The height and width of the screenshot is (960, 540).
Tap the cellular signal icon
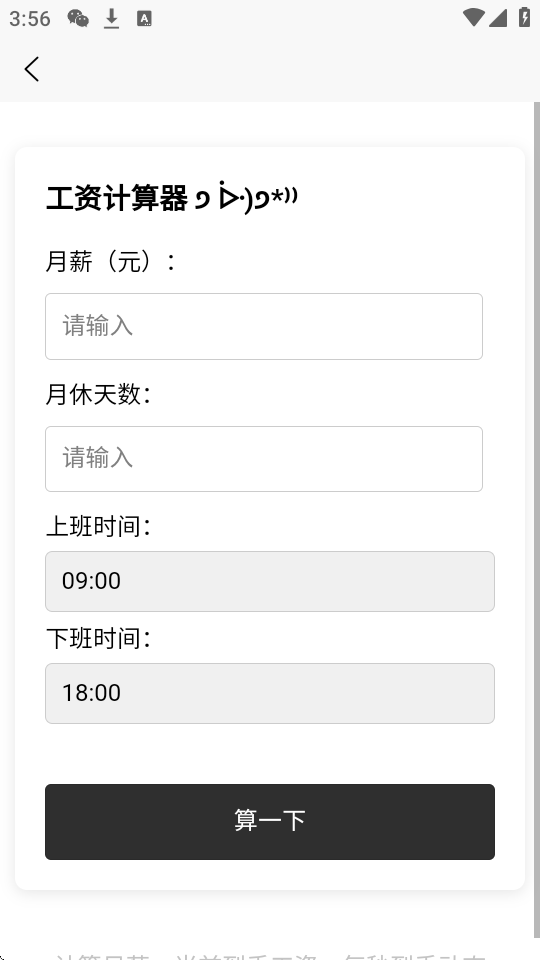click(498, 18)
